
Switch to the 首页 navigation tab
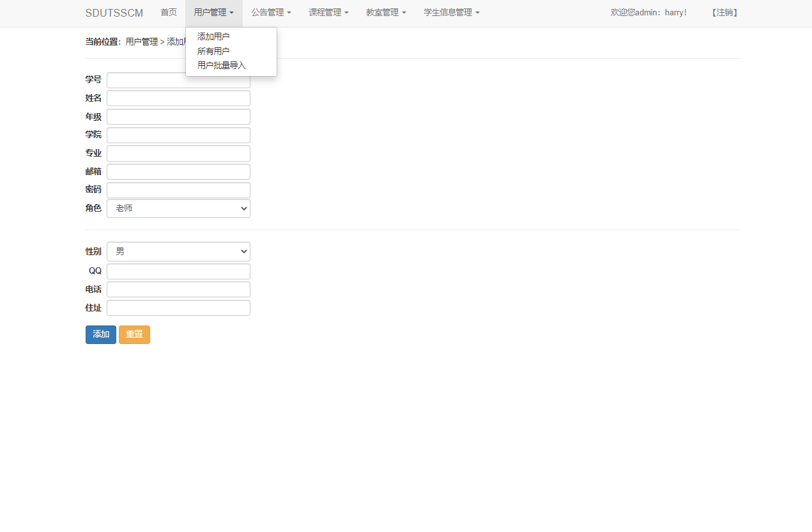[x=169, y=13]
